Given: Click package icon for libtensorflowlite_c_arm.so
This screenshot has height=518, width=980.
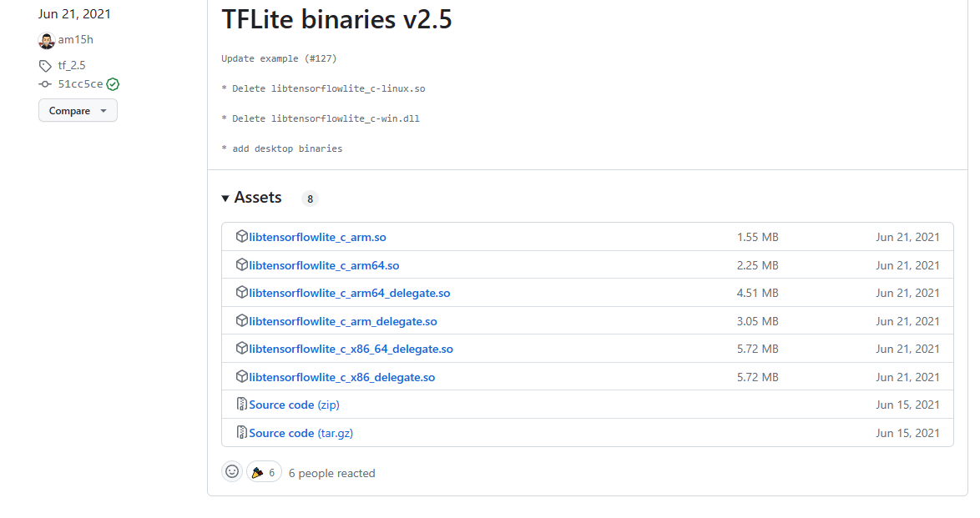Looking at the screenshot, I should tap(241, 236).
